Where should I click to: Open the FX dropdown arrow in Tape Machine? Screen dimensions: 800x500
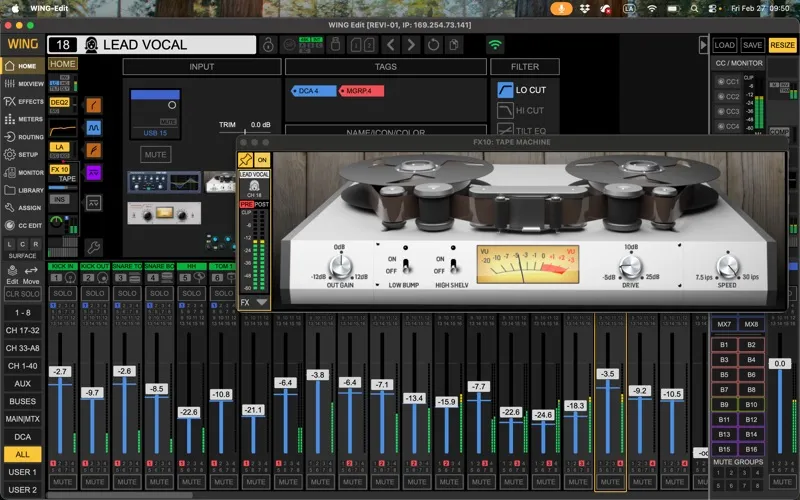tap(262, 302)
